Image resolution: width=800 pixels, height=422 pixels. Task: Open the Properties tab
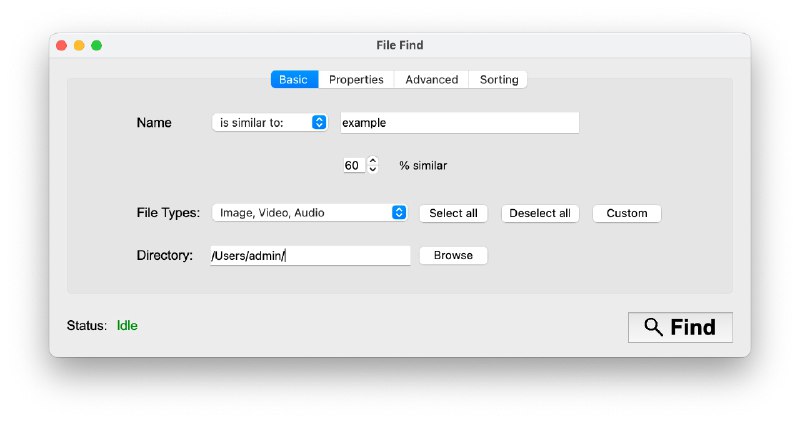pyautogui.click(x=356, y=80)
